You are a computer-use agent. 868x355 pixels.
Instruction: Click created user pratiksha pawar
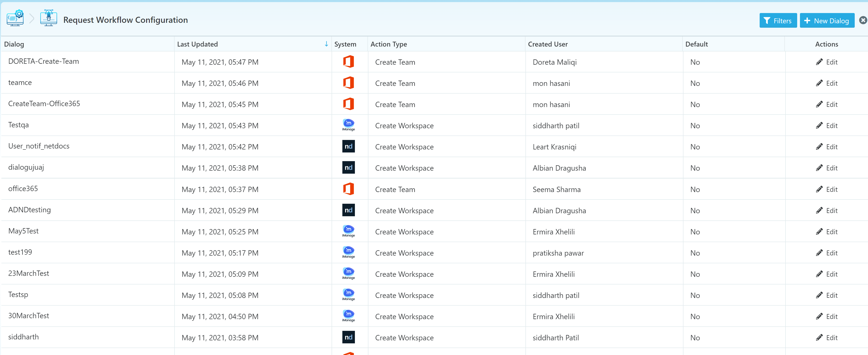pyautogui.click(x=558, y=253)
